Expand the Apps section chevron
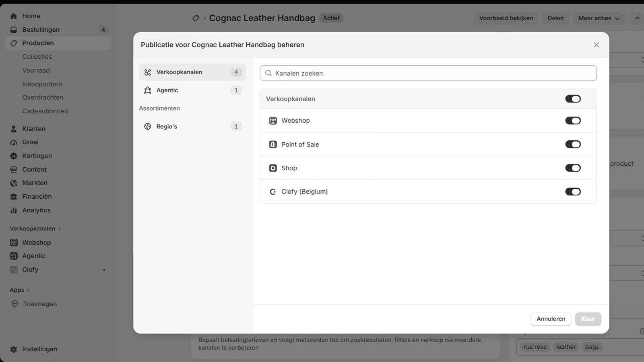This screenshot has width=644, height=362. click(x=29, y=290)
